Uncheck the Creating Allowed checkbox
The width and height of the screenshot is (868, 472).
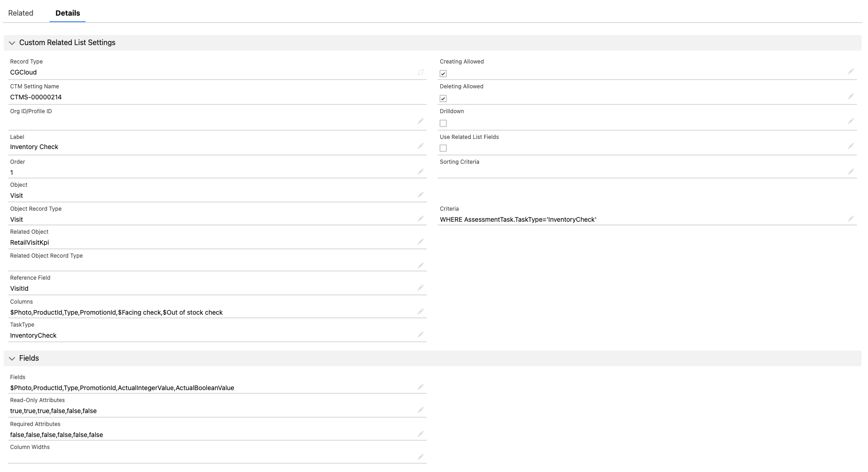point(443,73)
